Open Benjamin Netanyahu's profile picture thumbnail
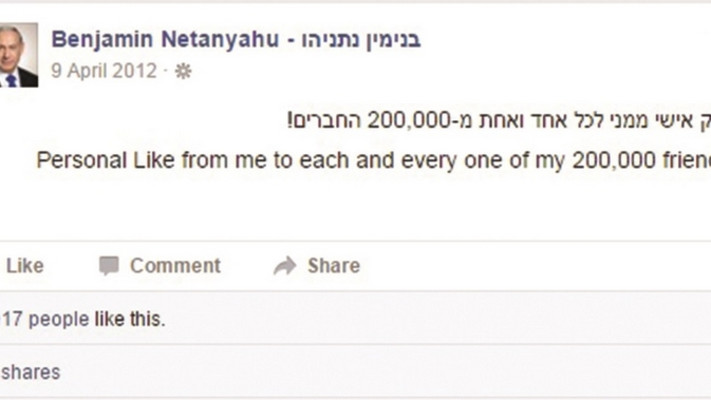Image resolution: width=711 pixels, height=400 pixels. (19, 55)
